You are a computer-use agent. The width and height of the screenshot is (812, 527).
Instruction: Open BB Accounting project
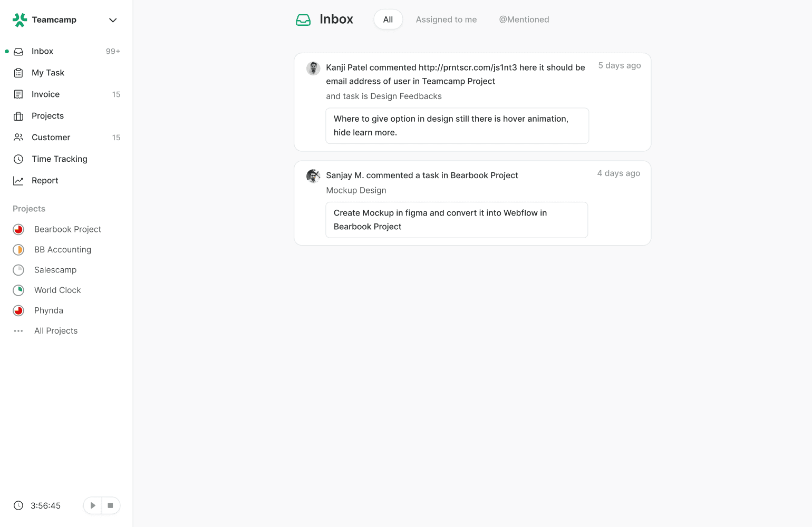coord(62,250)
